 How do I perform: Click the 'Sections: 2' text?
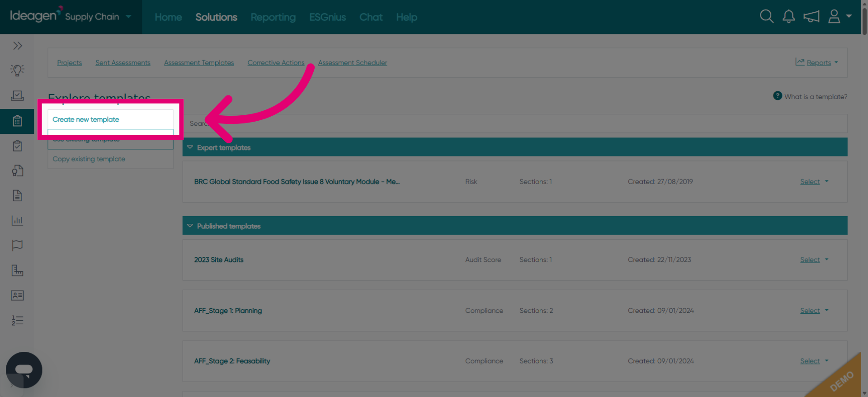536,311
